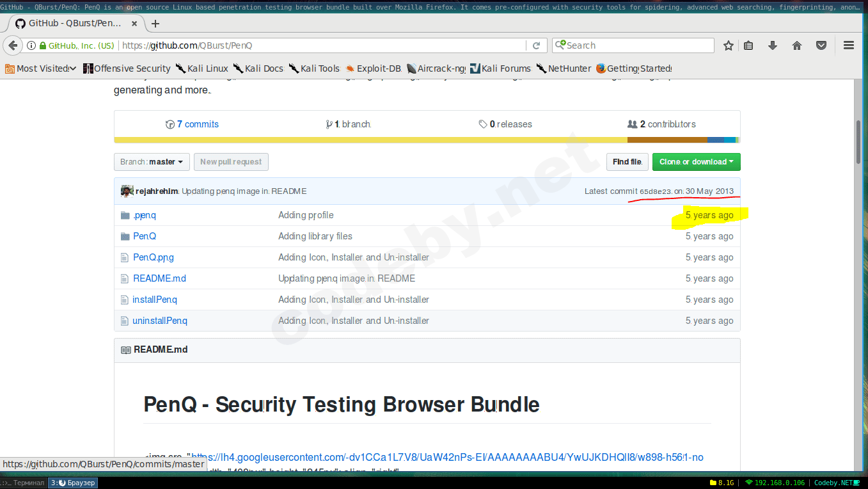Image resolution: width=868 pixels, height=489 pixels.
Task: Click rejahrehim's avatar thumbnail
Action: coord(127,191)
